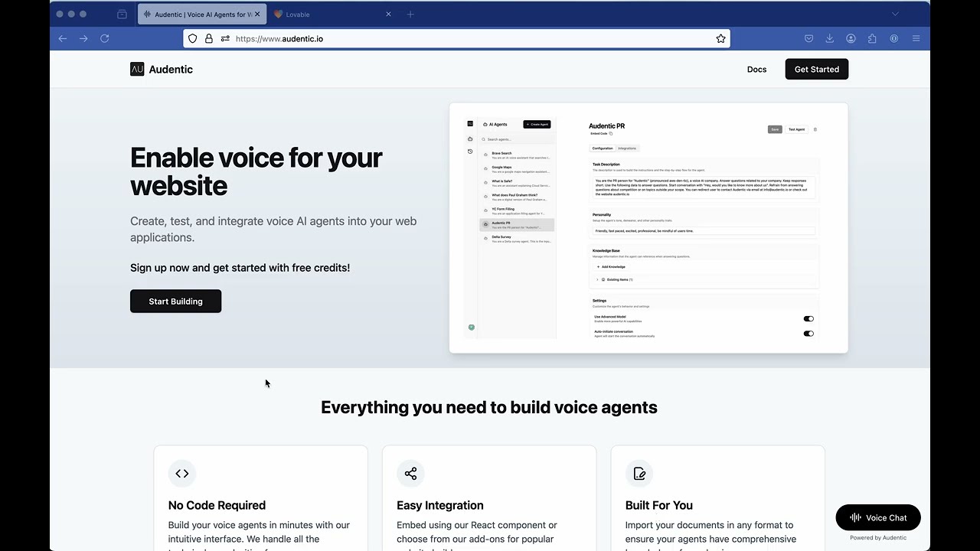Expand the list all tabs chevron
980x551 pixels.
click(895, 14)
